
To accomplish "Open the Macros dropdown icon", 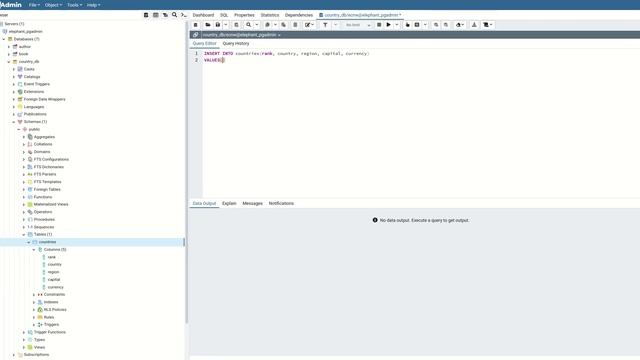I will 488,25.
